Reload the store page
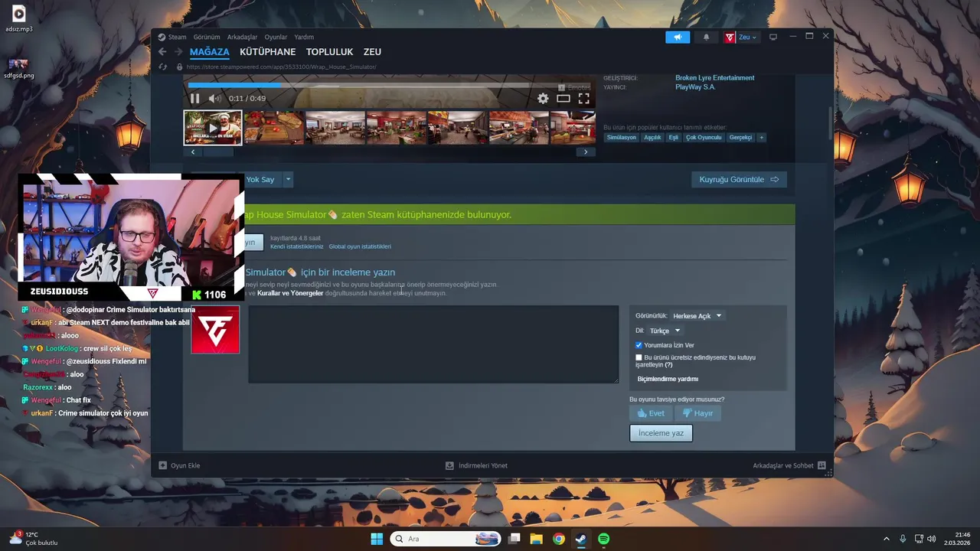This screenshot has width=980, height=551. [162, 67]
